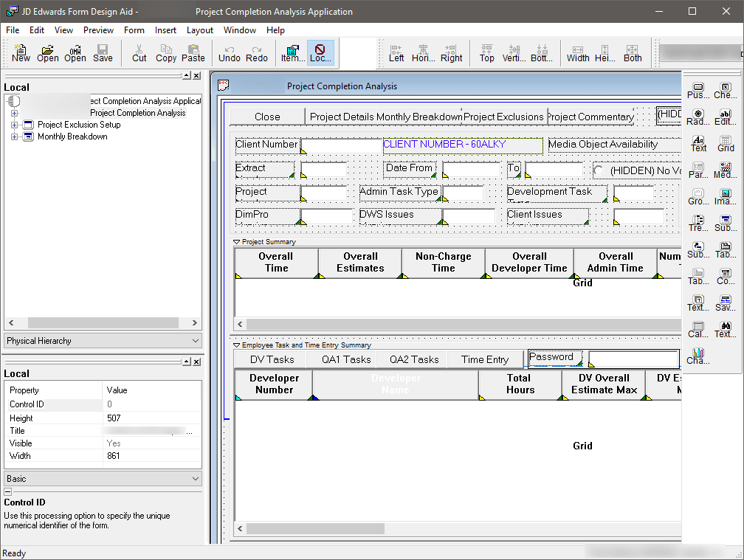Expand the Project Exclusion Setup tree node

coord(14,125)
